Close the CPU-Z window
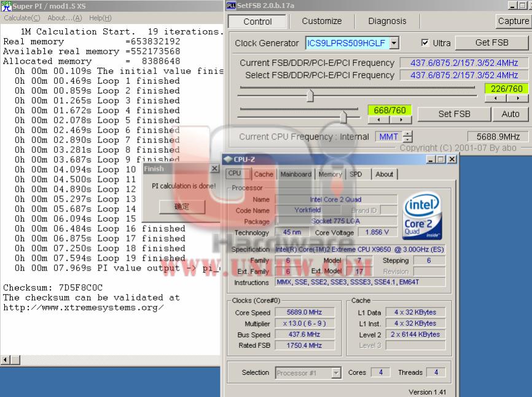The width and height of the screenshot is (532, 397). (452, 159)
